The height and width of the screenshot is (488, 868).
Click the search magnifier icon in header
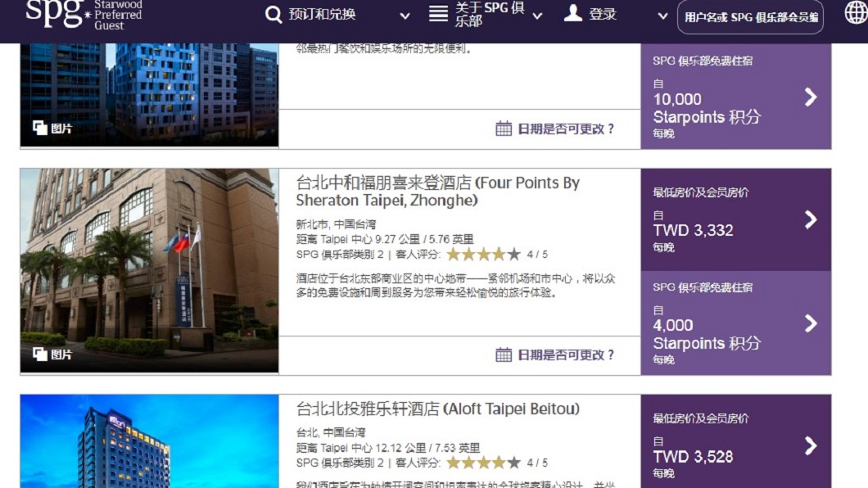(x=274, y=15)
